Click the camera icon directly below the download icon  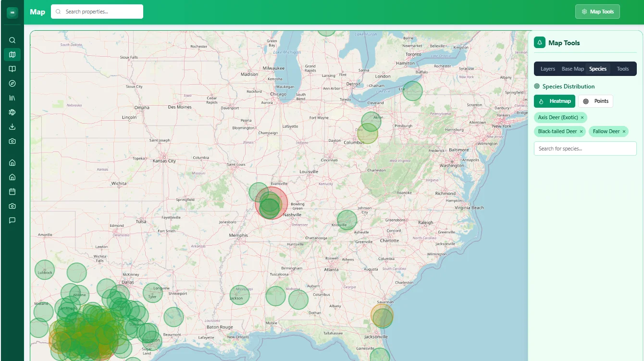[x=12, y=141]
